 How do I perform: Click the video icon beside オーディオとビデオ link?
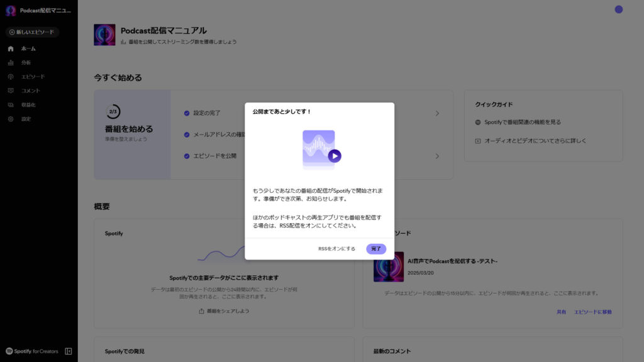point(478,141)
